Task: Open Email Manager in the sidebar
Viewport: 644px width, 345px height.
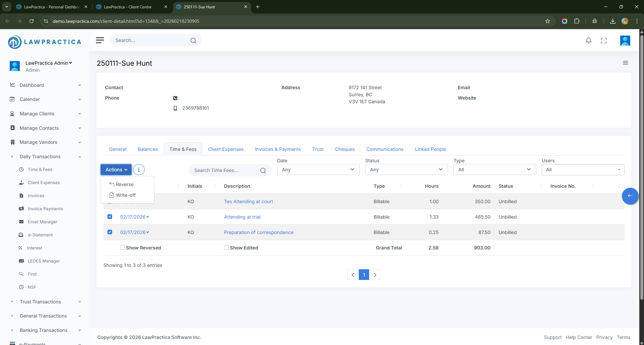Action: (42, 222)
